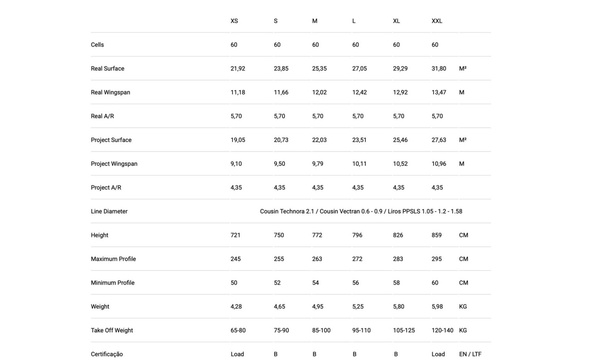The height and width of the screenshot is (364, 590).
Task: Select the XXL size column header
Action: (x=437, y=21)
